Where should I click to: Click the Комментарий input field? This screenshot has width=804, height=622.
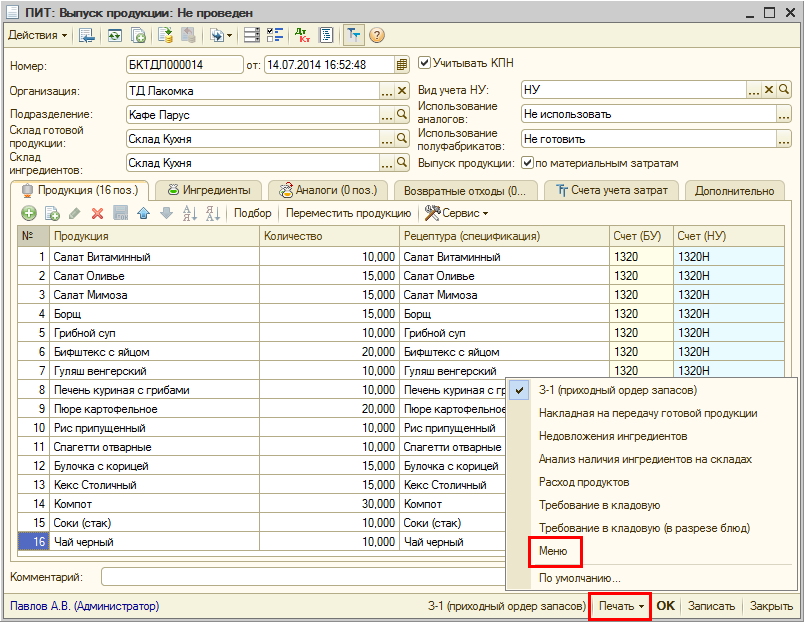(x=300, y=577)
